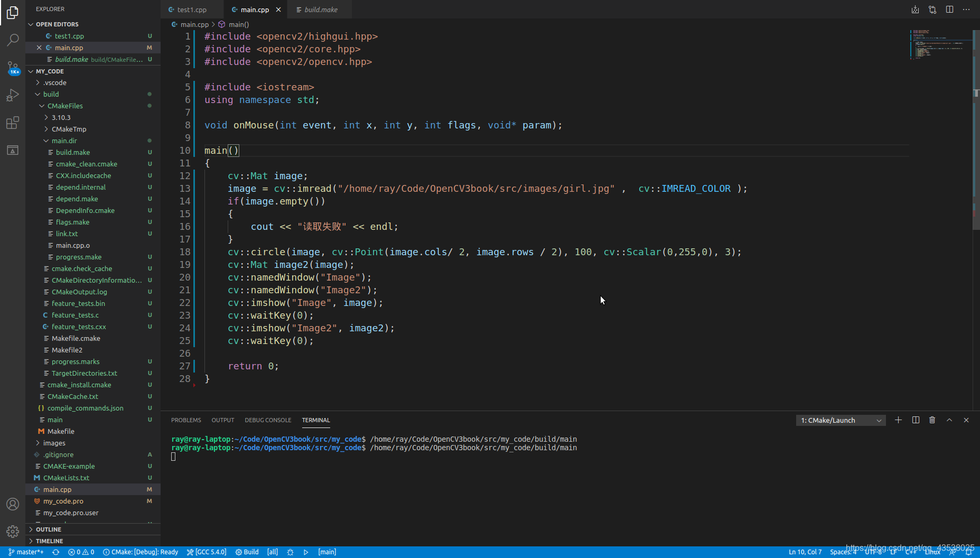Synchronize changes in status bar

tap(56, 552)
